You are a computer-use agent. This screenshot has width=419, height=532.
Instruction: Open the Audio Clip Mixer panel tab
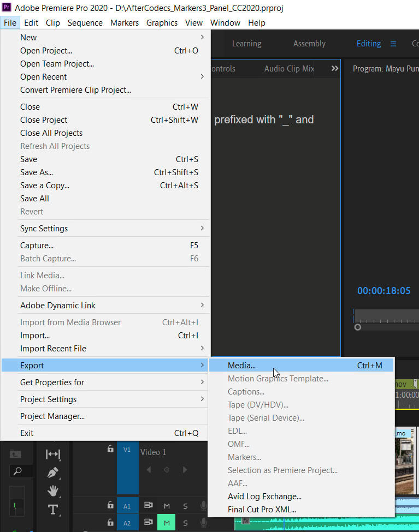289,69
